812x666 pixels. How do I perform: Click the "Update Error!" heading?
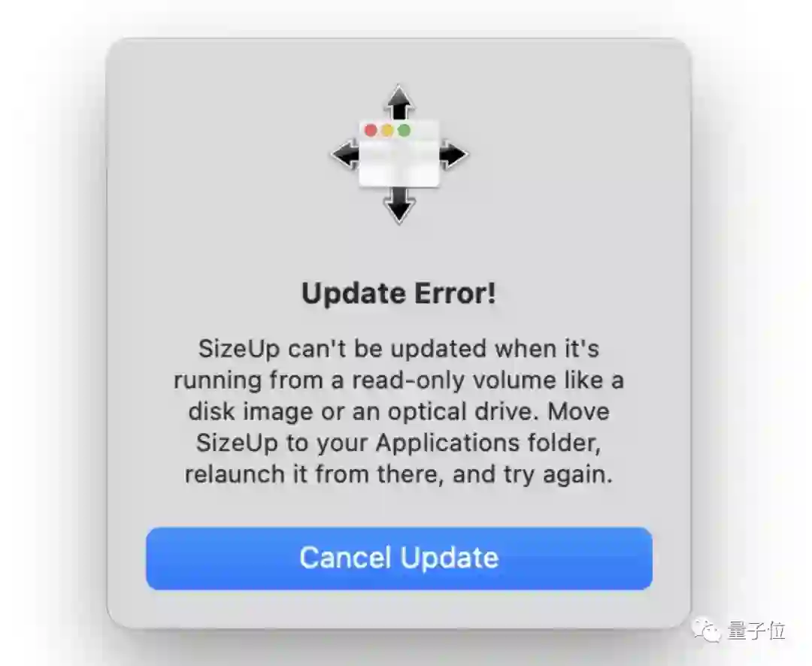pos(398,294)
